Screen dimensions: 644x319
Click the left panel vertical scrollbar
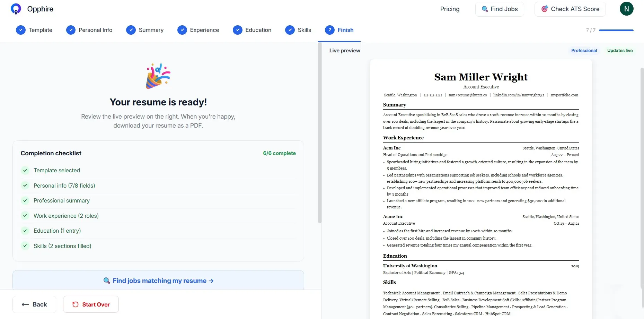(320, 133)
